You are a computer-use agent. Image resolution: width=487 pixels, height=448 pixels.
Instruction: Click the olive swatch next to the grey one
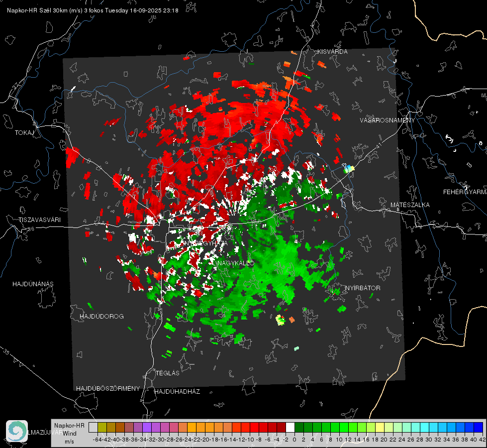pyautogui.click(x=102, y=427)
